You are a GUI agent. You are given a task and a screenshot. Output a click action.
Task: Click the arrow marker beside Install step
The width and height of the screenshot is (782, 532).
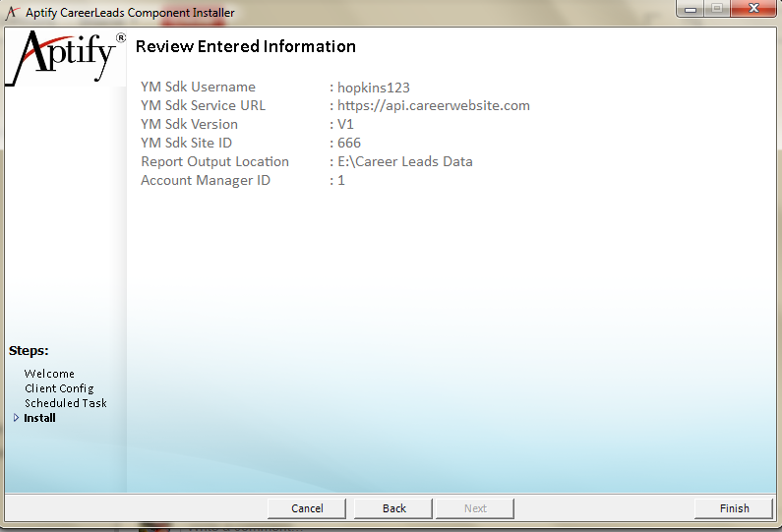coord(16,418)
